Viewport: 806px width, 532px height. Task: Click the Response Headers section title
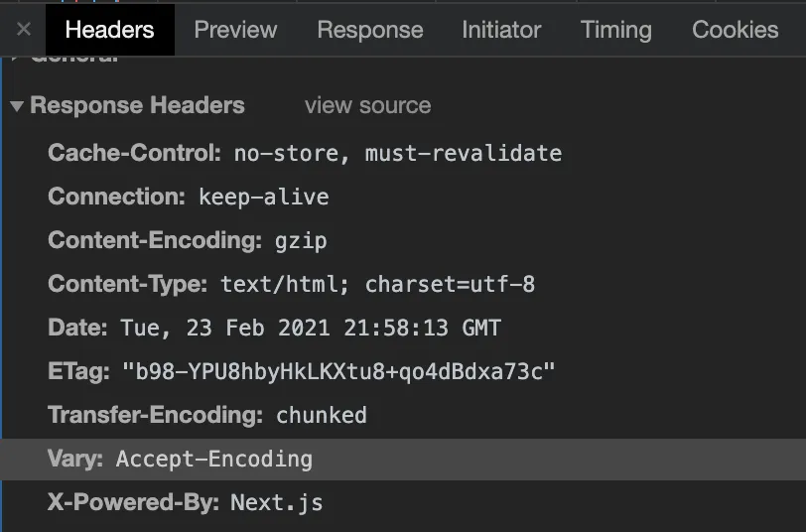pyautogui.click(x=137, y=106)
